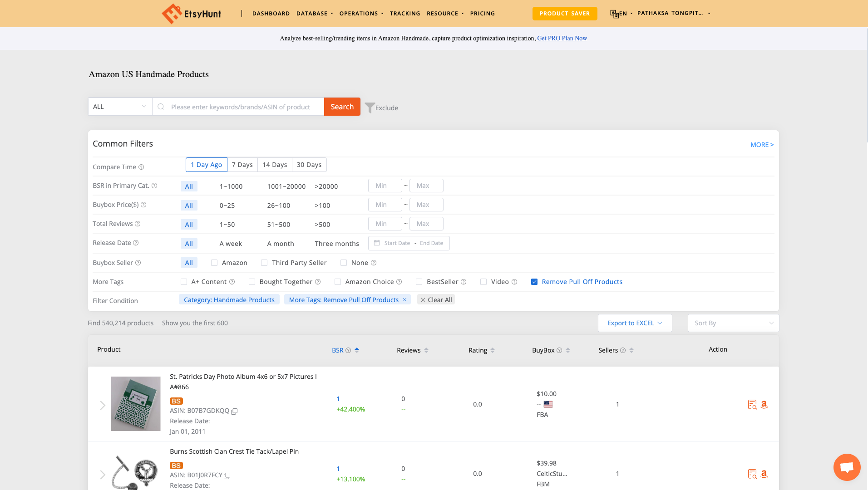Open the chat support bubble
The image size is (868, 490).
[847, 467]
